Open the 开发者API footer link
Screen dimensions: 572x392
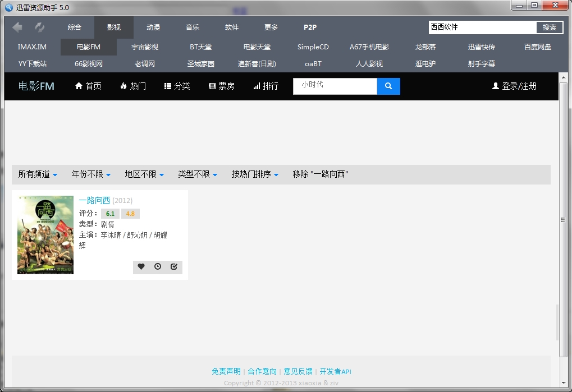pyautogui.click(x=335, y=371)
